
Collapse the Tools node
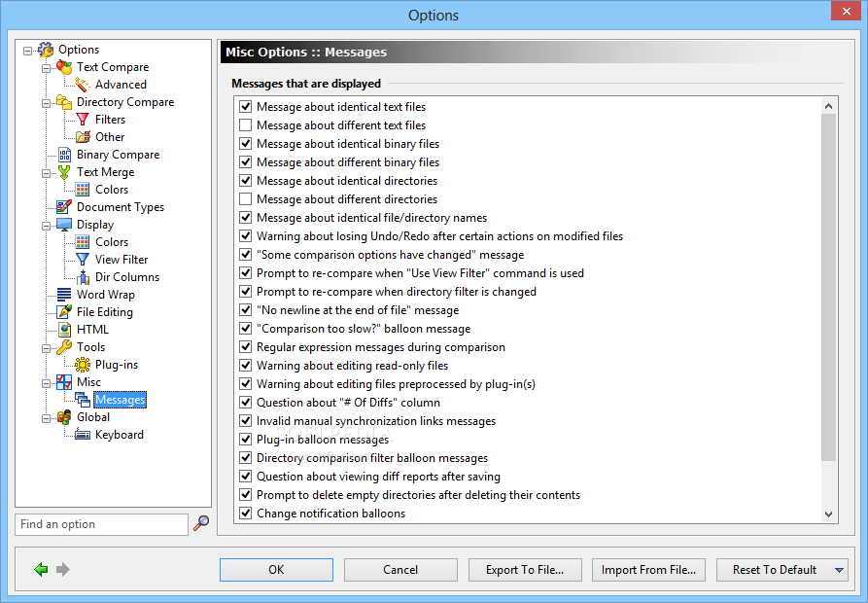tap(46, 348)
